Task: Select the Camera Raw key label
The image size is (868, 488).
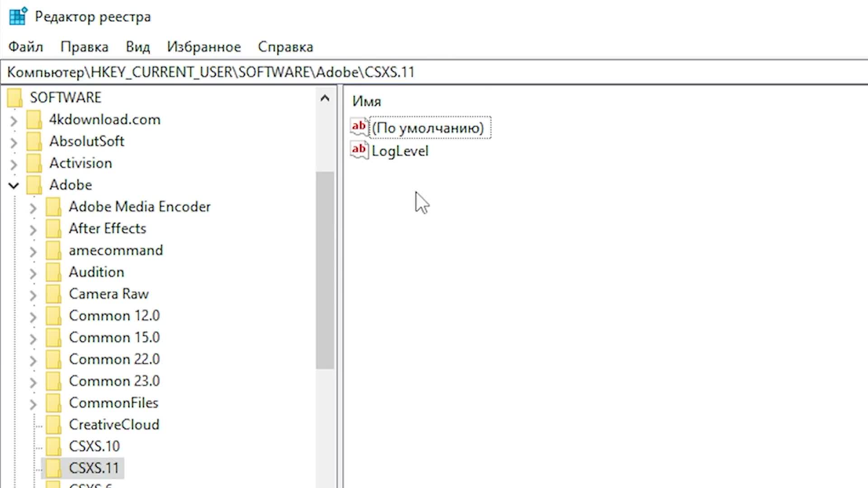Action: [x=109, y=294]
